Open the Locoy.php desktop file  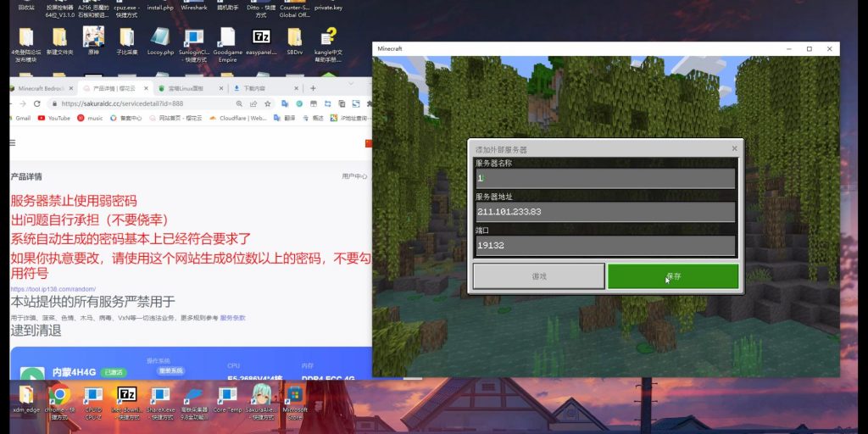pos(160,41)
